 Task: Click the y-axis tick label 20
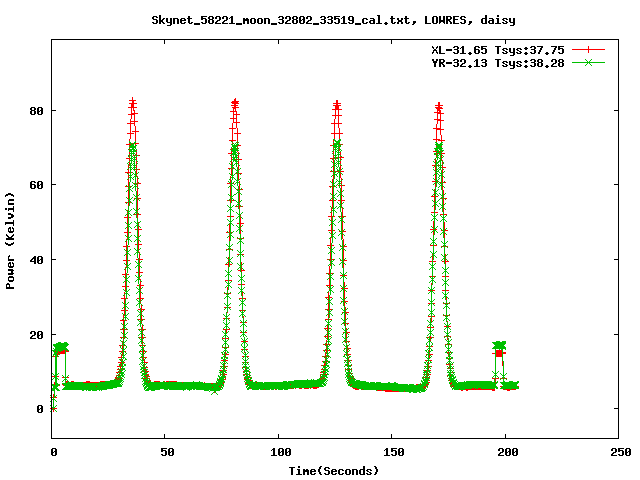[36, 335]
